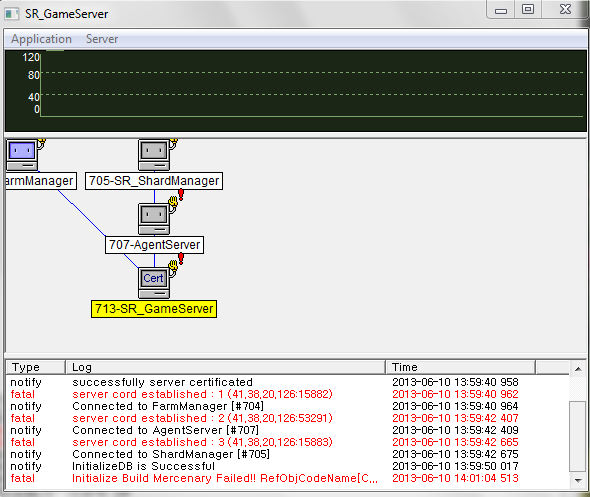Click the log scrollbar up arrow
The image size is (590, 497).
pyautogui.click(x=578, y=369)
